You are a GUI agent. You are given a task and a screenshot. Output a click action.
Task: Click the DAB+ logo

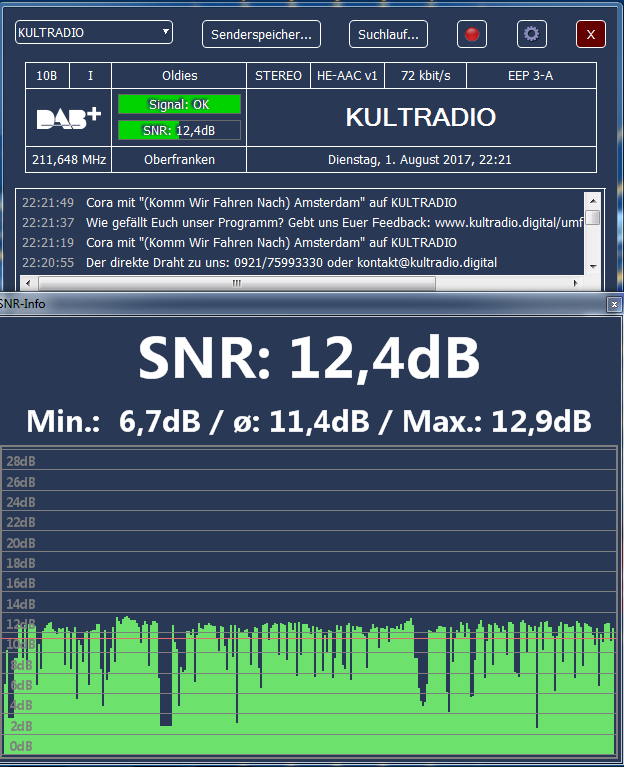tap(69, 118)
